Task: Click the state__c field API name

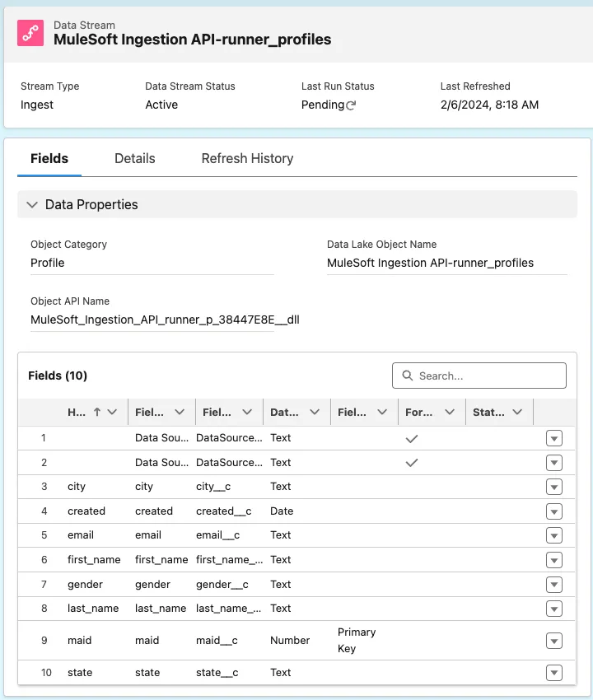Action: pos(217,673)
